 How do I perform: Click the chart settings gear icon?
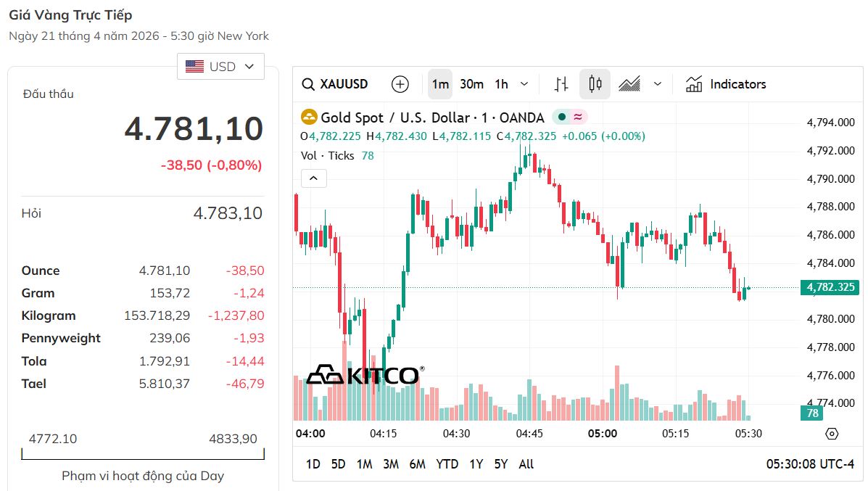(x=832, y=434)
